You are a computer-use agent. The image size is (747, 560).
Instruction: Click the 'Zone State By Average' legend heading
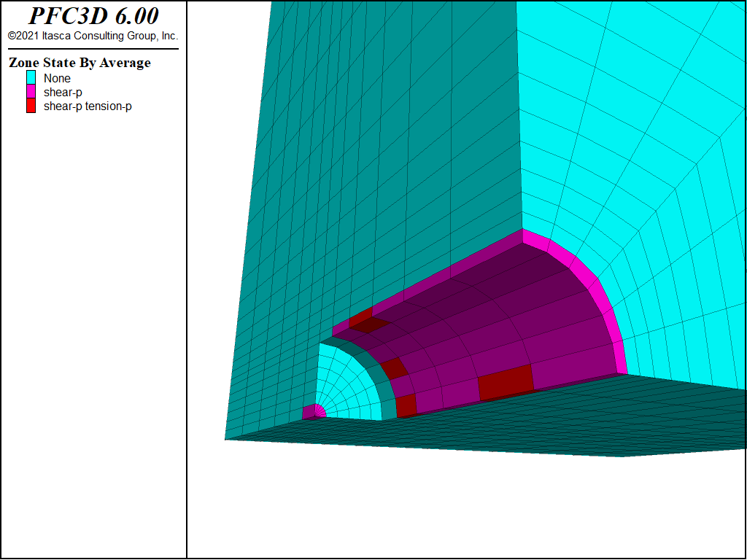pos(80,63)
